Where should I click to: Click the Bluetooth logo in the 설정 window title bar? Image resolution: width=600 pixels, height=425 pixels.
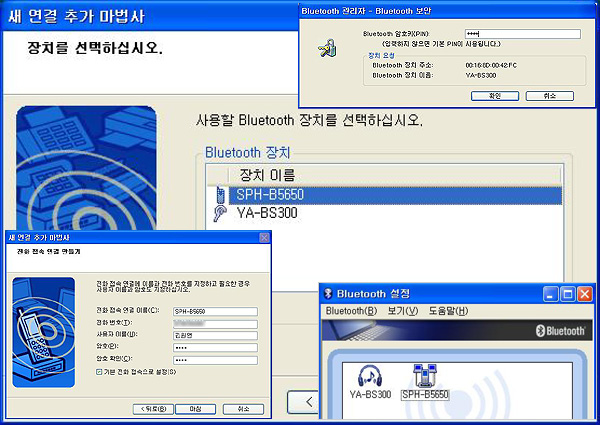pos(328,294)
